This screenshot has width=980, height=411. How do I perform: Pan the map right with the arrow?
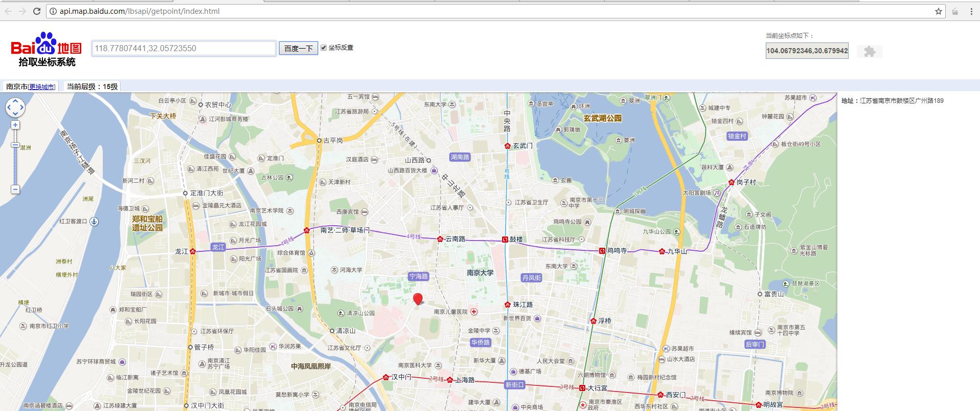[22, 107]
